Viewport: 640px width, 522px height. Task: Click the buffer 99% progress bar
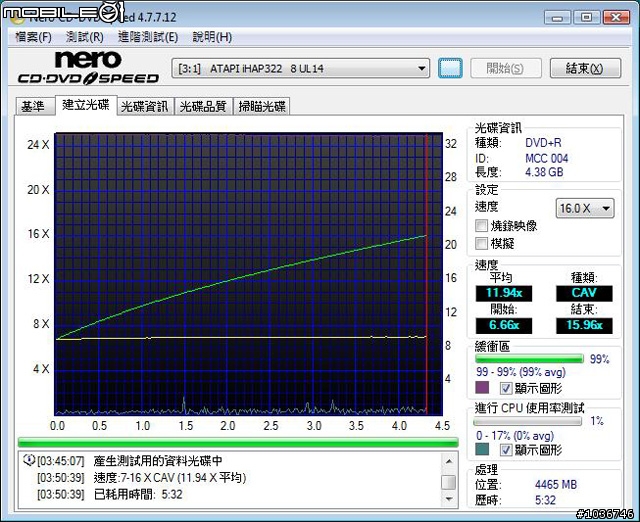point(529,359)
